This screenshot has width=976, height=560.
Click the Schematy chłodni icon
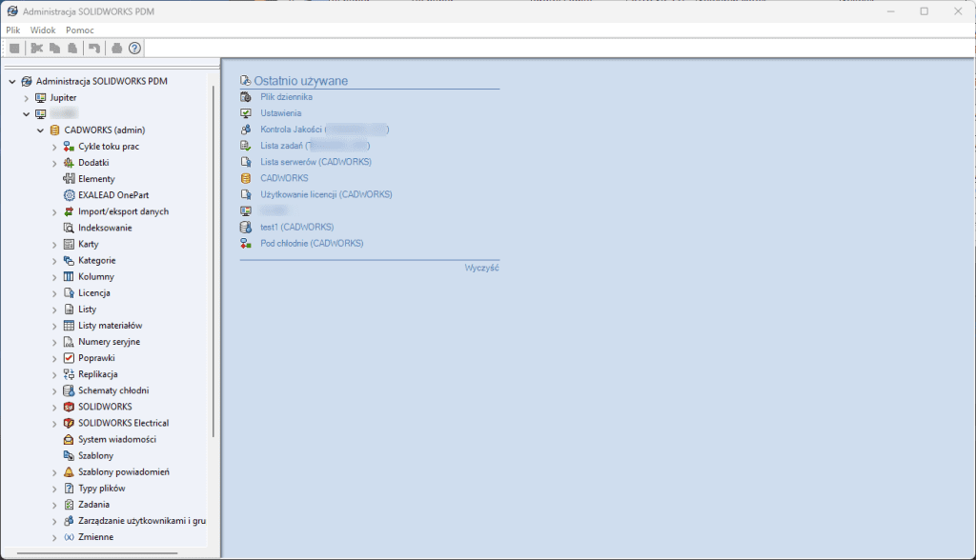69,390
